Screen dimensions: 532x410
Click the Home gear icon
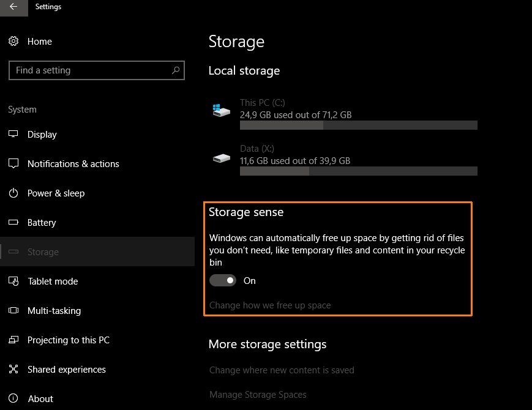coord(13,42)
